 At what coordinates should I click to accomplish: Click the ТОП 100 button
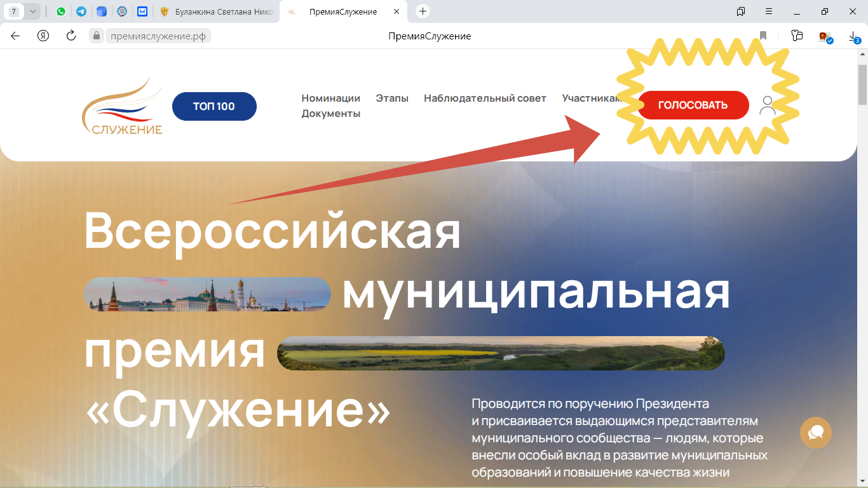pos(214,106)
